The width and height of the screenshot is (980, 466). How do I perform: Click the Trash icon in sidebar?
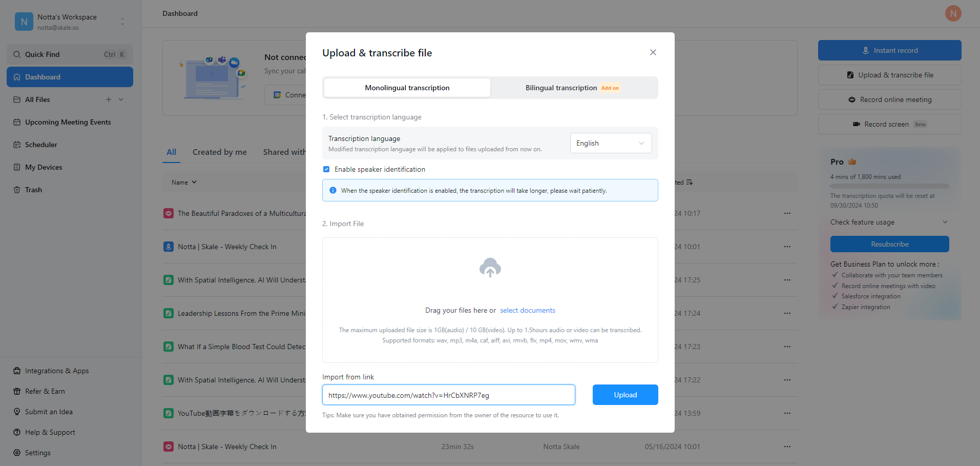(x=17, y=190)
